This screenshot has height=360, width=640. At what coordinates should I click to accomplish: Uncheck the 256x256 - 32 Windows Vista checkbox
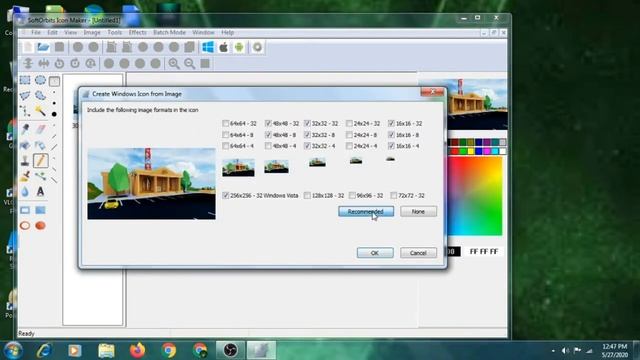pyautogui.click(x=226, y=196)
